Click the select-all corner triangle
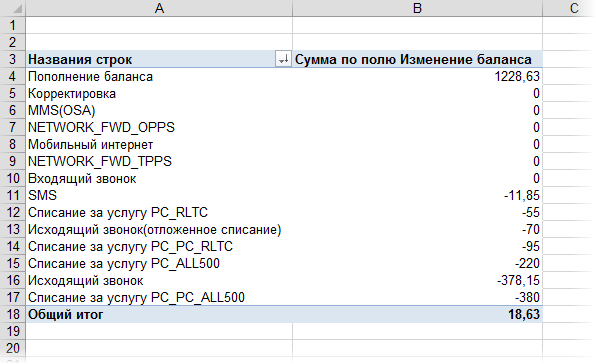The width and height of the screenshot is (596, 364). pos(17,10)
